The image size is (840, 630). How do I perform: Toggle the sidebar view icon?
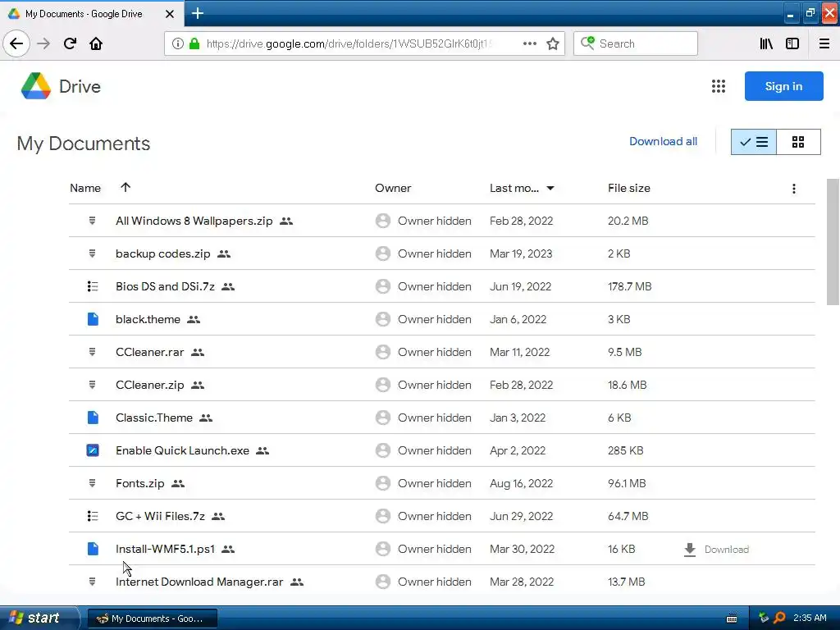792,43
